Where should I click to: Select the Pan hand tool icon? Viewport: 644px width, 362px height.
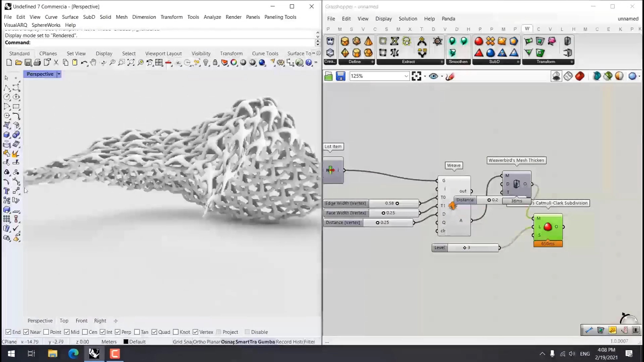(x=93, y=63)
